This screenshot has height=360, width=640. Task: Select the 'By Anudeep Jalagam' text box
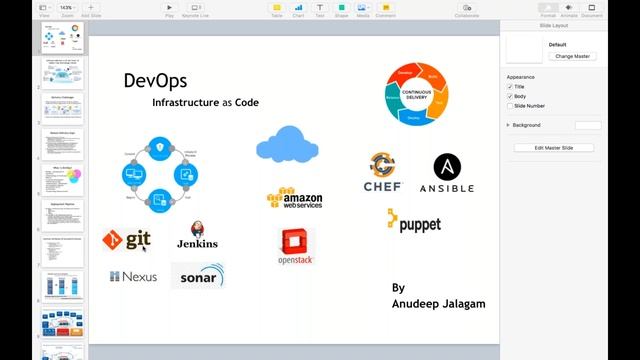coord(438,296)
